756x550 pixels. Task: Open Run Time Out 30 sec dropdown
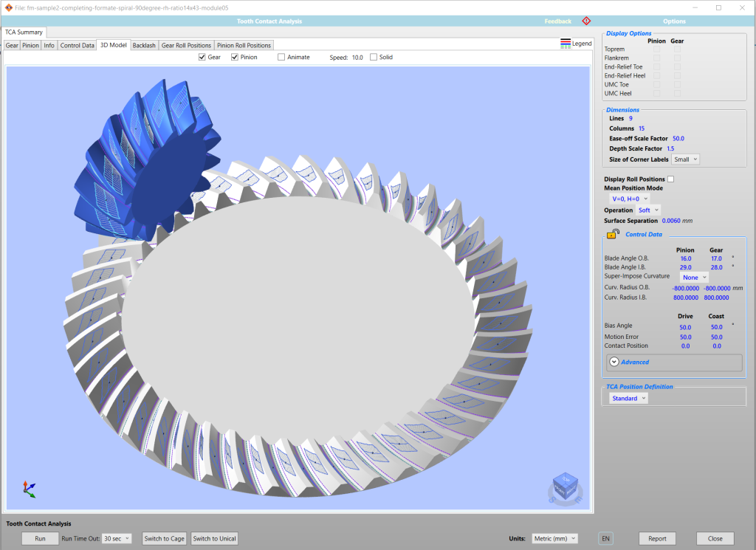tap(117, 538)
